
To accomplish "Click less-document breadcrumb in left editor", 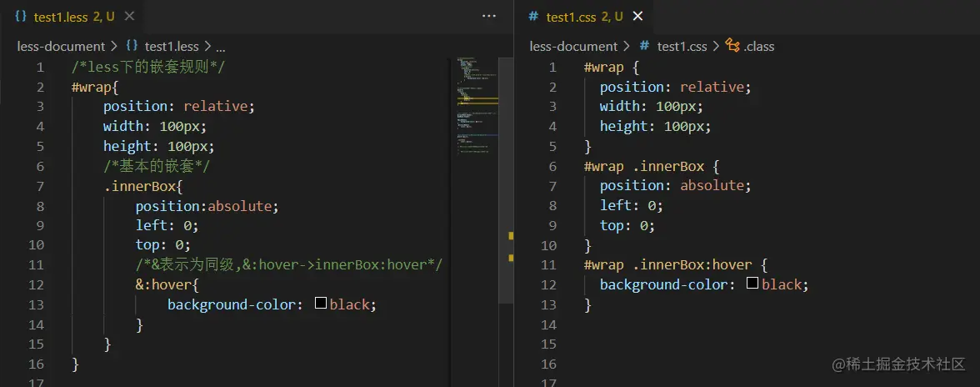I will 61,46.
